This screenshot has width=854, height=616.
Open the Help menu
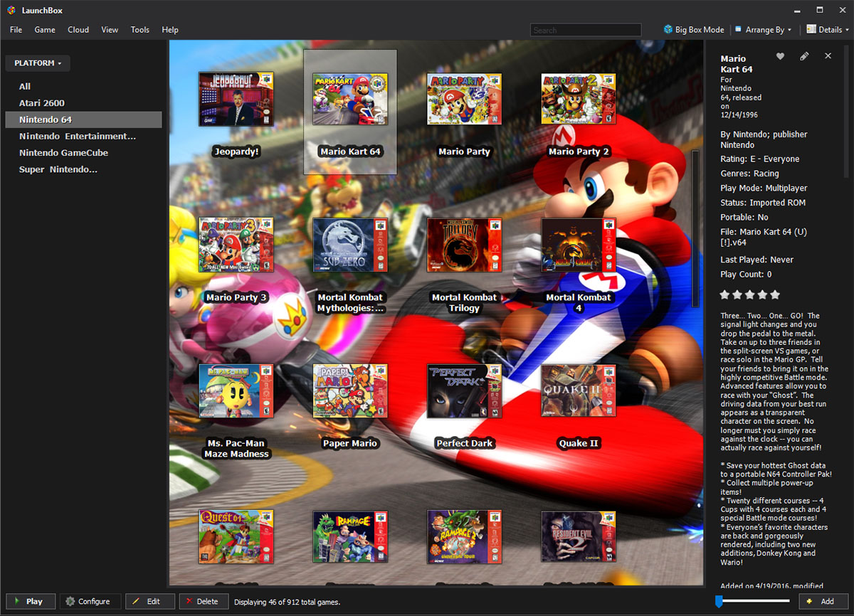[x=170, y=30]
